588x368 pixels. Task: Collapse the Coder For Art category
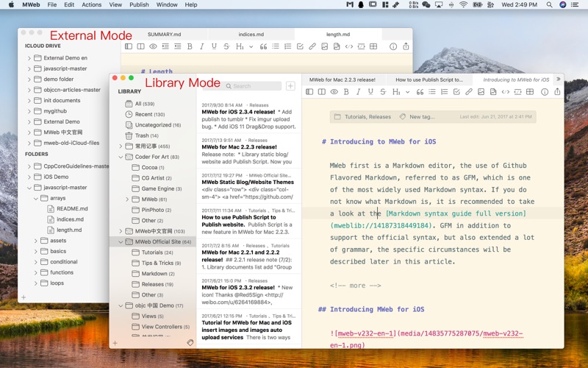(x=121, y=157)
